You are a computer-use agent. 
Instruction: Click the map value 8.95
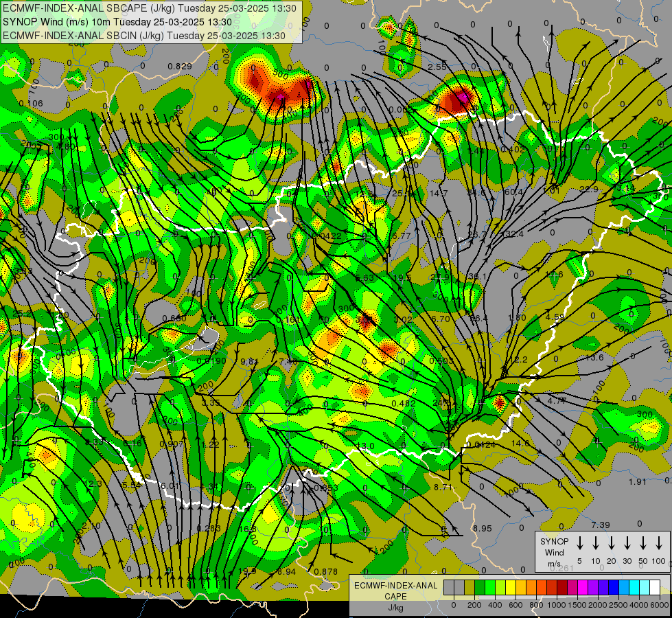pyautogui.click(x=482, y=528)
